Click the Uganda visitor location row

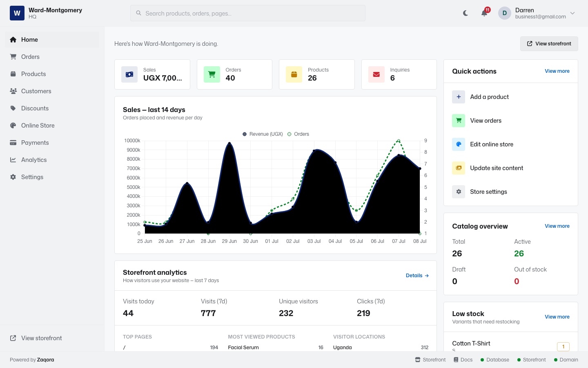coord(381,348)
